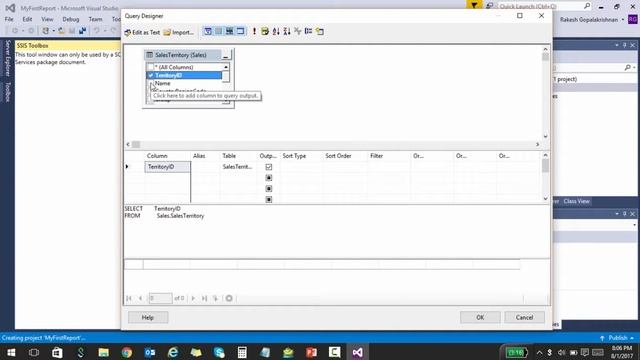Click the FROM Sales.SalesTerritory SQL line
This screenshot has width=640, height=360.
coord(164,216)
